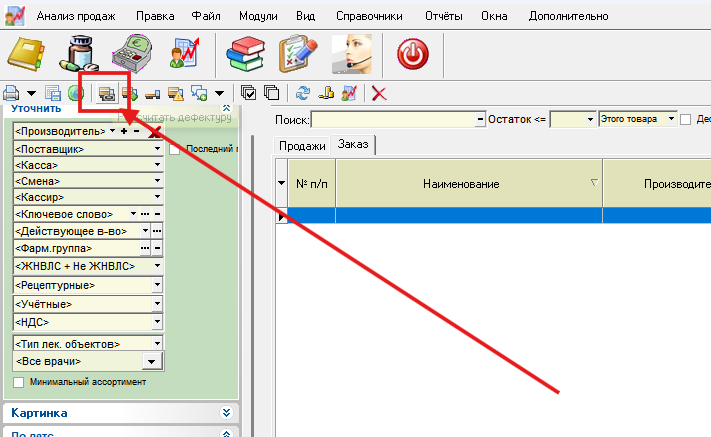The image size is (711, 437).
Task: Open the Дополнительно menu
Action: [568, 16]
